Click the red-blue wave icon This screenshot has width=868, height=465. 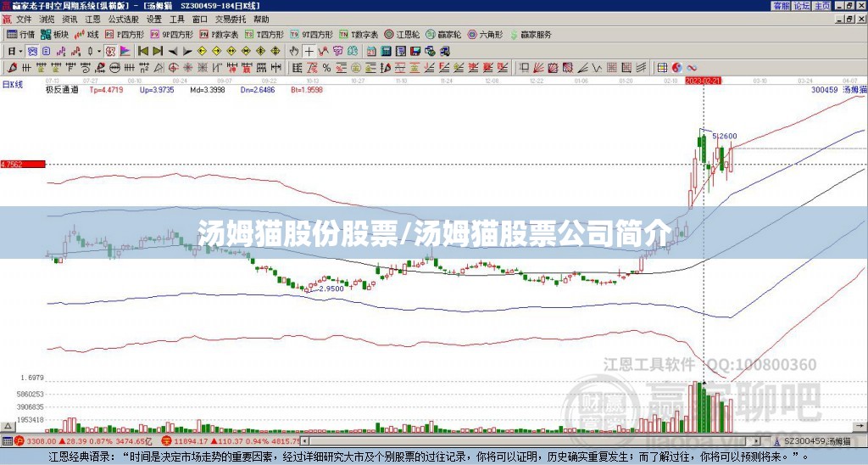[692, 68]
